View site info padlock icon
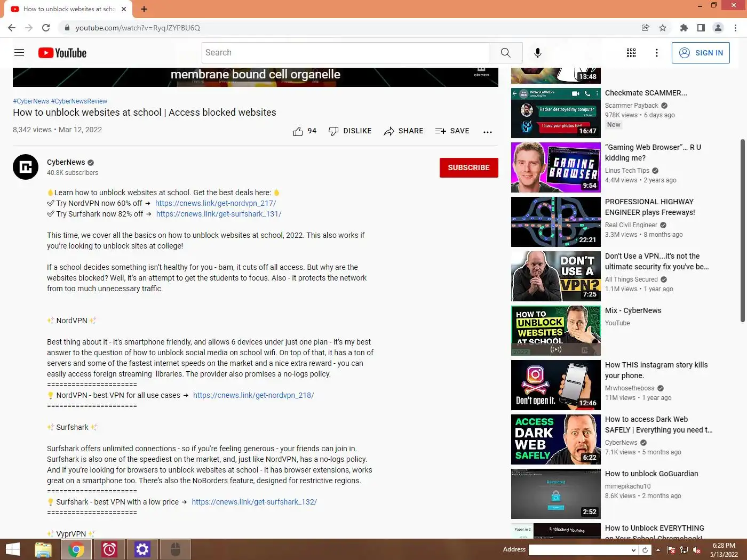Screen dimensions: 747x560 tap(66, 28)
